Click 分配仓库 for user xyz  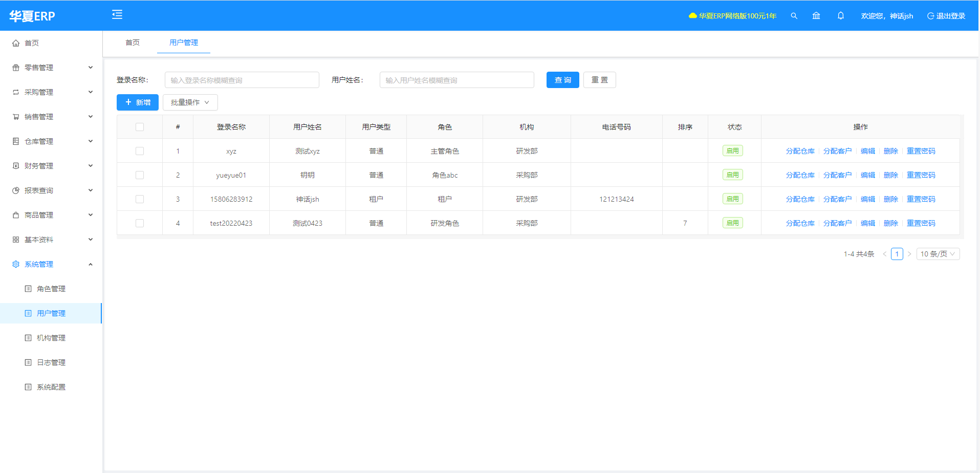point(800,151)
